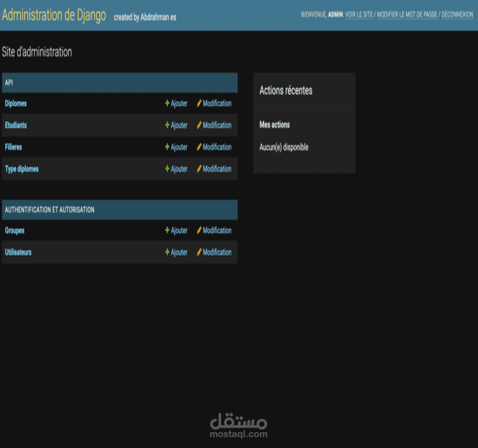The width and height of the screenshot is (478, 448).
Task: Click the pencil icon in Utilisateurs row
Action: (x=199, y=252)
